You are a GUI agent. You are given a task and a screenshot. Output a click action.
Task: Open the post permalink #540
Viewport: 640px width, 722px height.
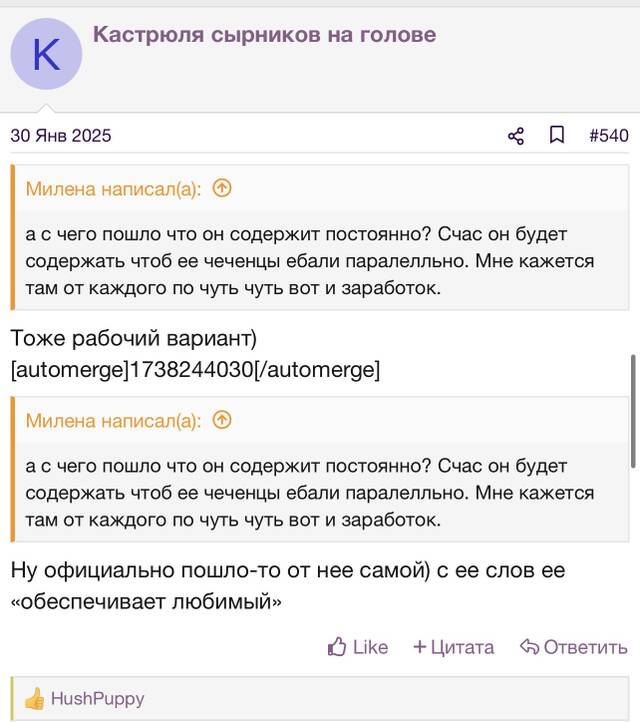click(x=609, y=135)
